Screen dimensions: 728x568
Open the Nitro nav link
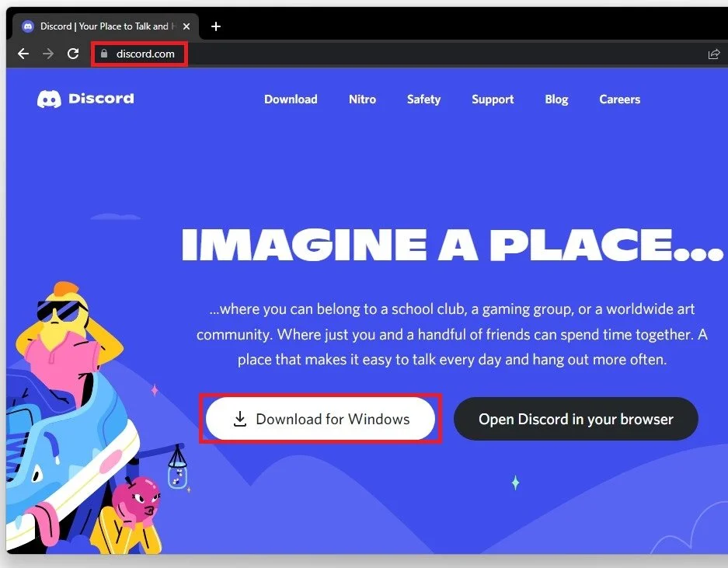coord(362,99)
